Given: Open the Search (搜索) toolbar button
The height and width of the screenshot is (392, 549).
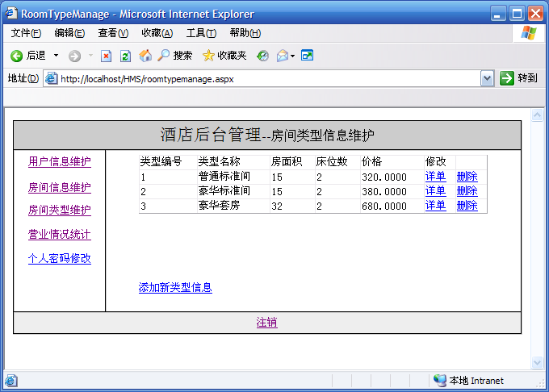Looking at the screenshot, I should coord(174,56).
